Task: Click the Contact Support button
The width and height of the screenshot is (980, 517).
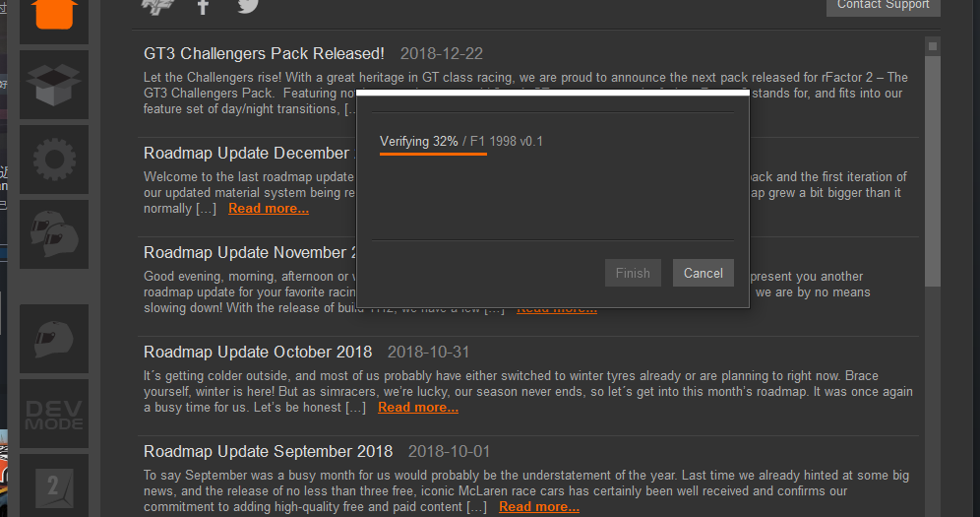Action: tap(884, 6)
